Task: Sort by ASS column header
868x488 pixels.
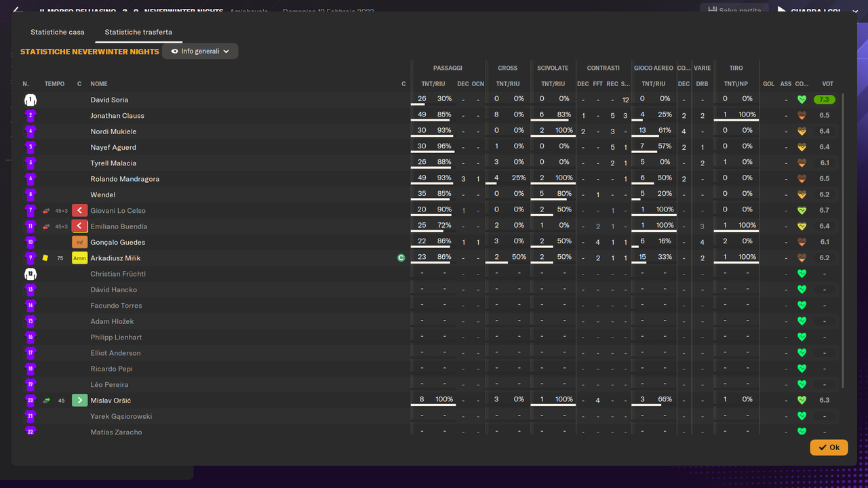Action: [x=786, y=84]
